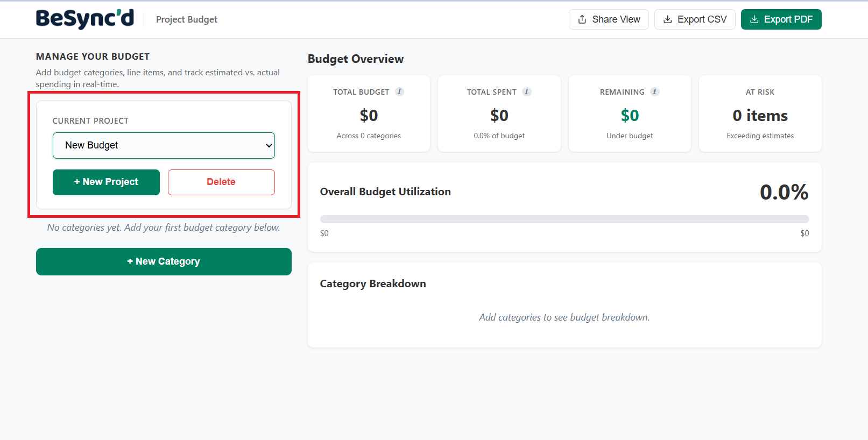Click the 'Across 0 categories' text

(369, 136)
